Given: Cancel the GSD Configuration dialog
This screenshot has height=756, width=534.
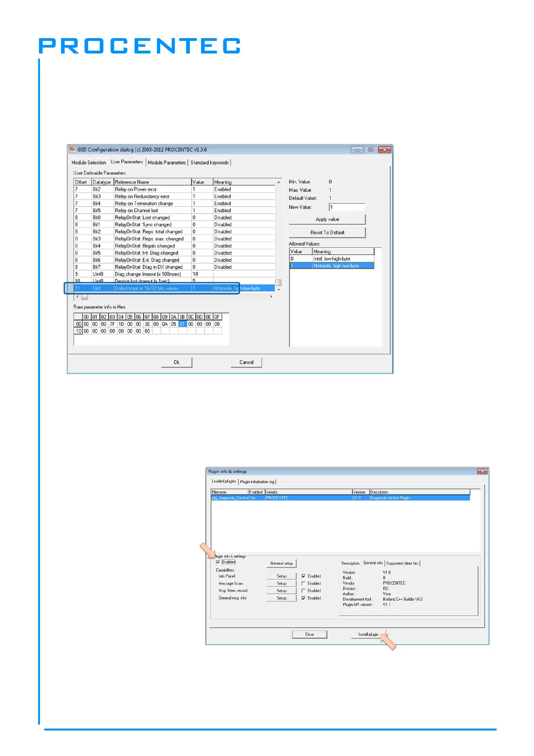Looking at the screenshot, I should [246, 362].
